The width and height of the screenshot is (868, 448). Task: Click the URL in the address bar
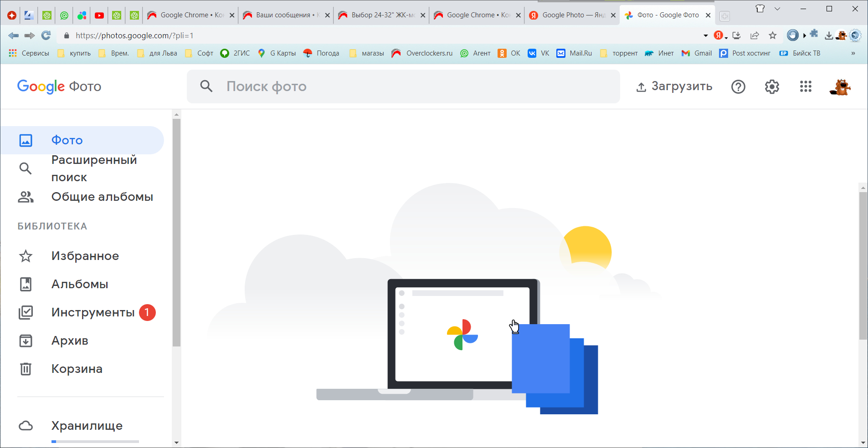pos(135,36)
